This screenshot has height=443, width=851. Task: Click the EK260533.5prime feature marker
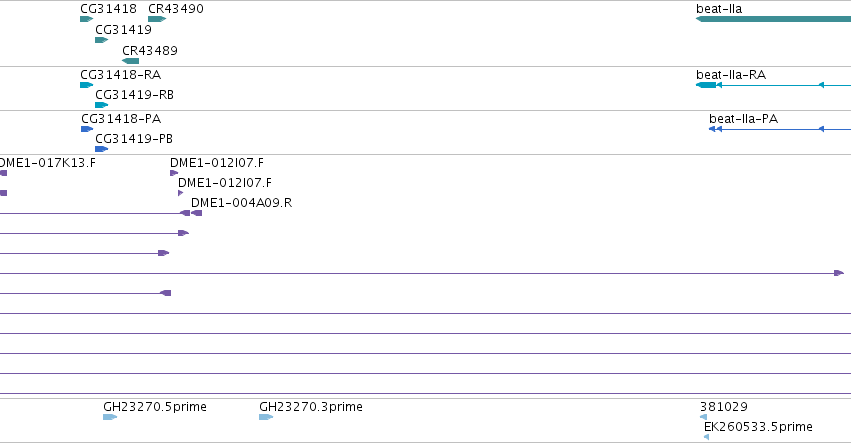pos(707,437)
